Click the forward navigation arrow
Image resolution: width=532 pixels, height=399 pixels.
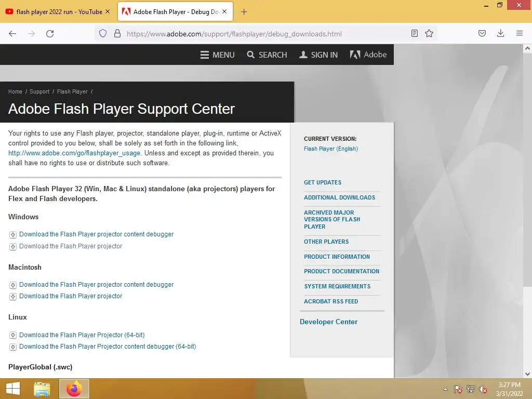(x=31, y=34)
